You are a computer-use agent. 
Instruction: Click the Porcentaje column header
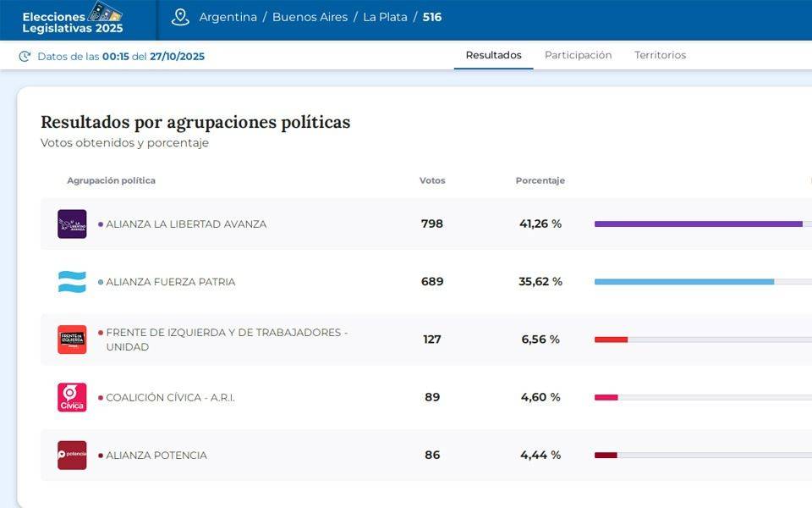[x=540, y=180]
